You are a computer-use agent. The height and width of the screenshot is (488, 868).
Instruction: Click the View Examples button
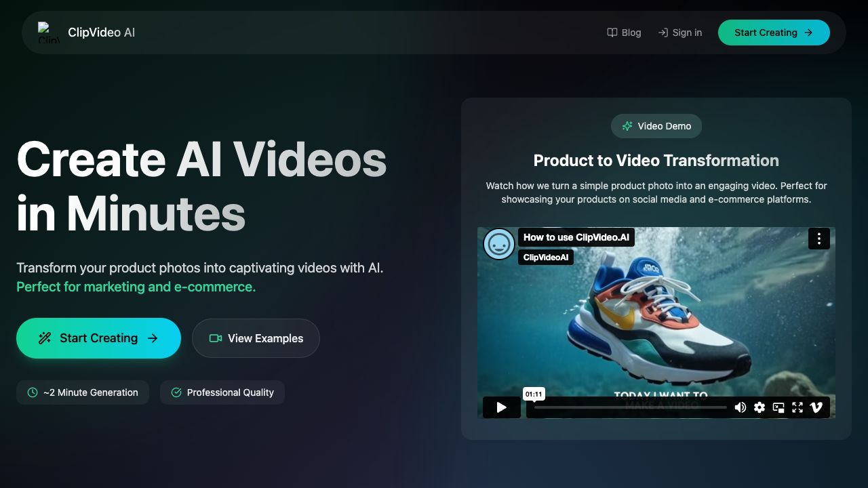click(x=256, y=338)
